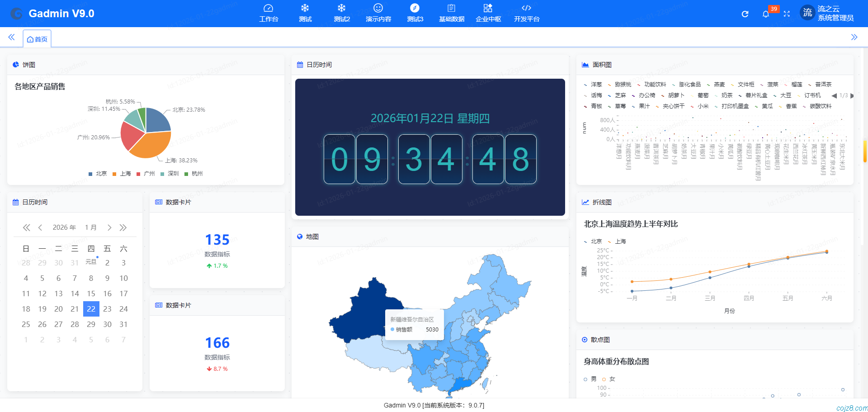Click the 流之云 user profile
Viewport: 868px width, 412px height.
(x=827, y=13)
